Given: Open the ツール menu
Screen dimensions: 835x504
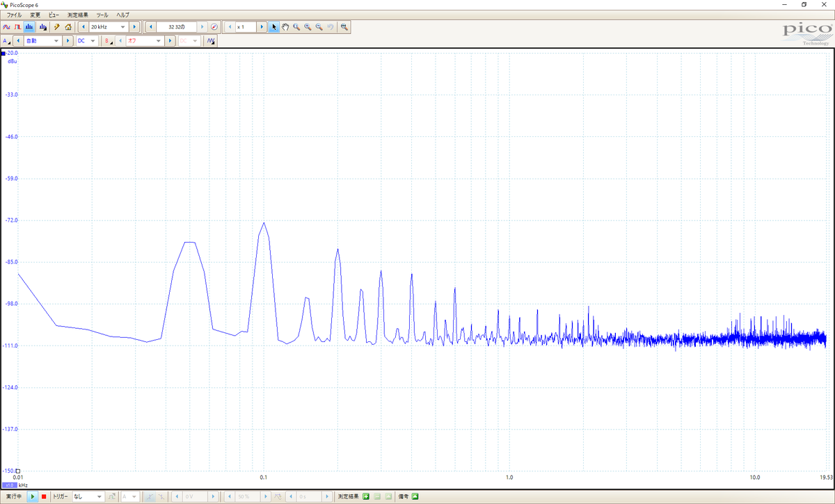Looking at the screenshot, I should 102,15.
